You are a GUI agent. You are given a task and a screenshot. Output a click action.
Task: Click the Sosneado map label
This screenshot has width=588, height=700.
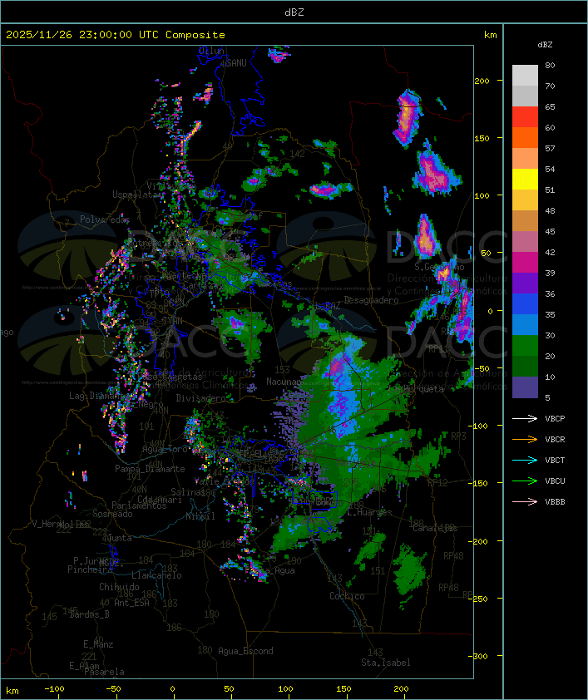pos(112,514)
